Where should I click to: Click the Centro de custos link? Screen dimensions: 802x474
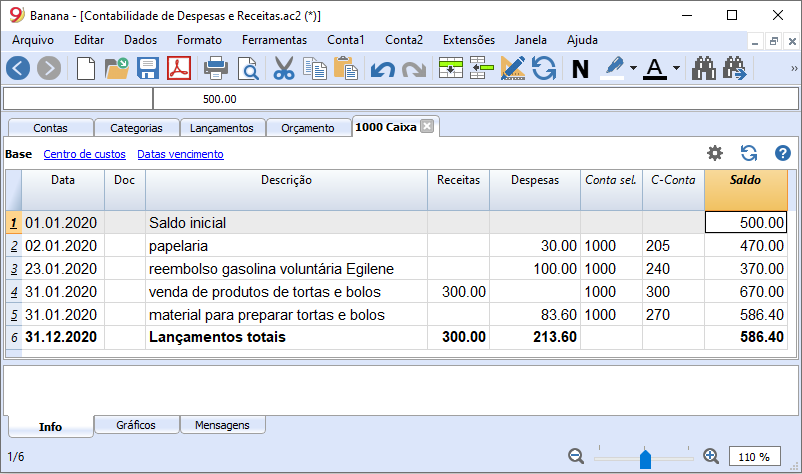[84, 154]
